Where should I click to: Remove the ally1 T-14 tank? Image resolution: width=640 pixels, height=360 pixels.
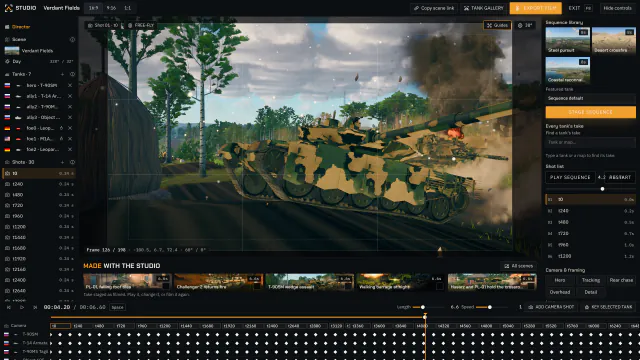[x=70, y=96]
